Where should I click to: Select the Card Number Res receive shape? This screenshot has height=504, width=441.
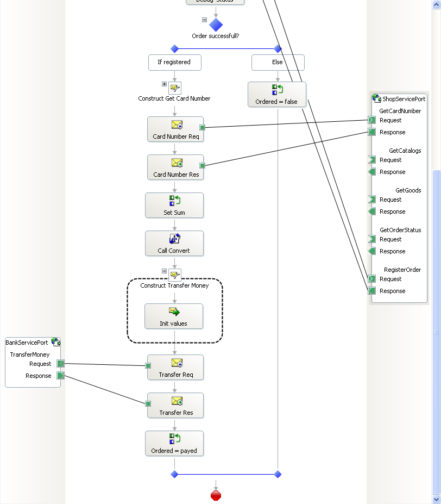coord(175,167)
